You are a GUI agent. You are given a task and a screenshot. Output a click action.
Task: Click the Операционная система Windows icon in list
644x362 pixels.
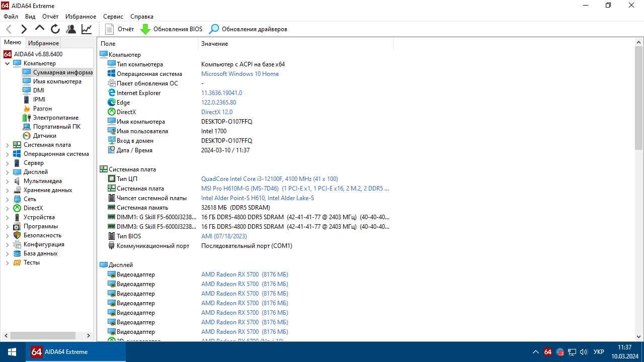pos(112,74)
